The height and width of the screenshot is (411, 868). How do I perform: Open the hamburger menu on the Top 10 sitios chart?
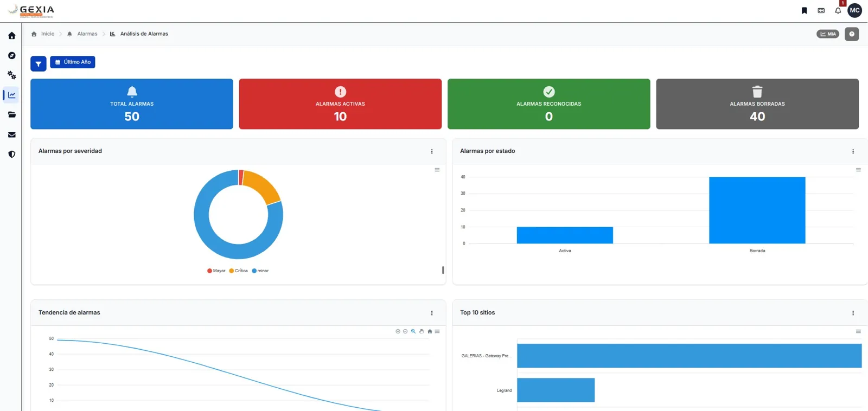(858, 331)
